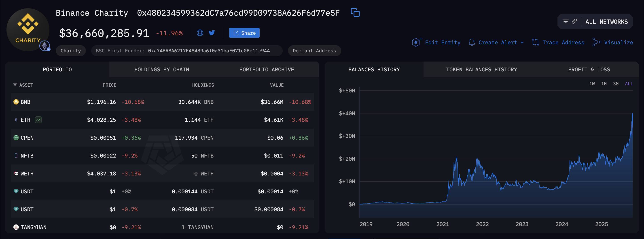Switch to Holdings By Chain tab
This screenshot has width=644, height=239.
pos(161,70)
